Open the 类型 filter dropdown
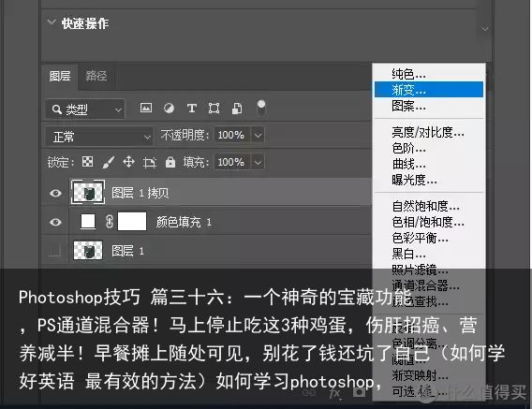The width and height of the screenshot is (532, 409). pyautogui.click(x=85, y=110)
